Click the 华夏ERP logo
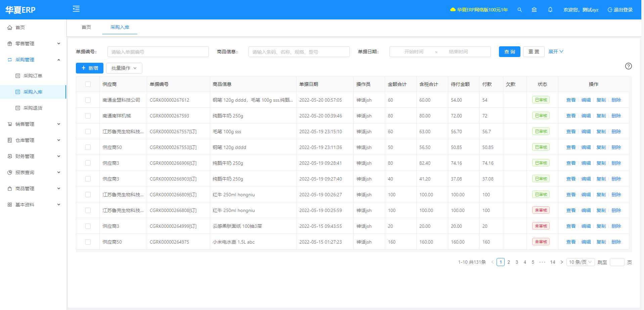 [x=20, y=10]
